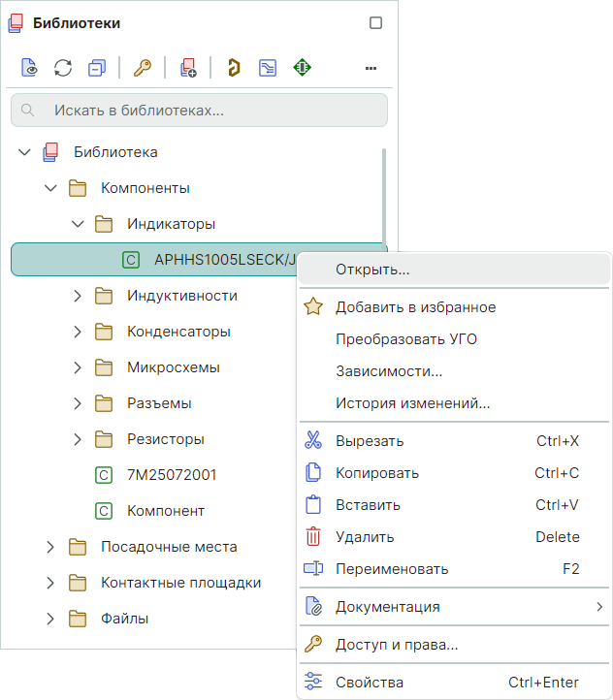Click the key access icon in toolbar

point(143,68)
